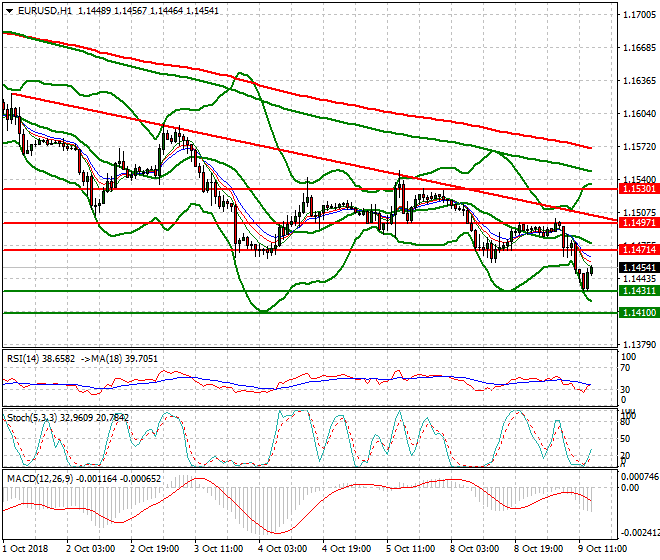Click the 8 Oct 19:00 time label

point(538,549)
